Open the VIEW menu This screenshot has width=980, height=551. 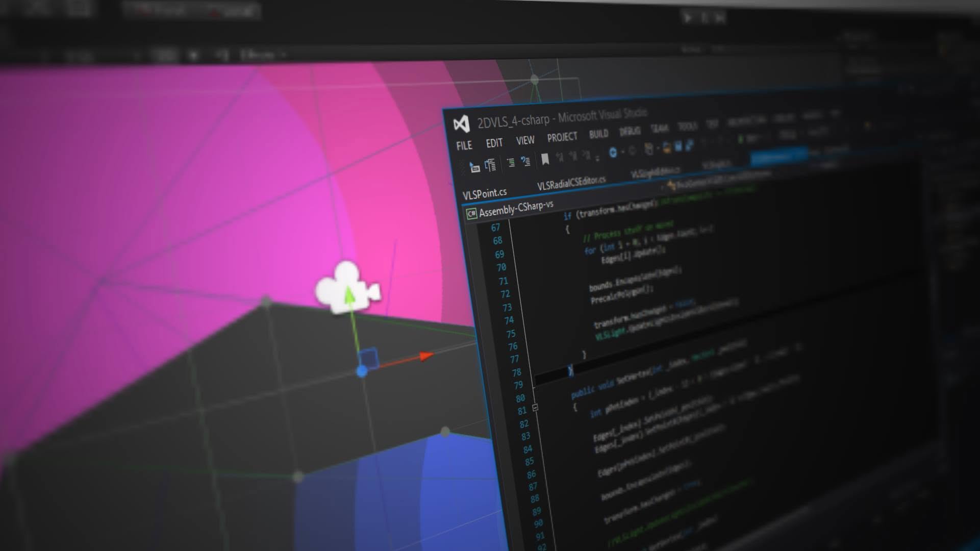[x=525, y=140]
